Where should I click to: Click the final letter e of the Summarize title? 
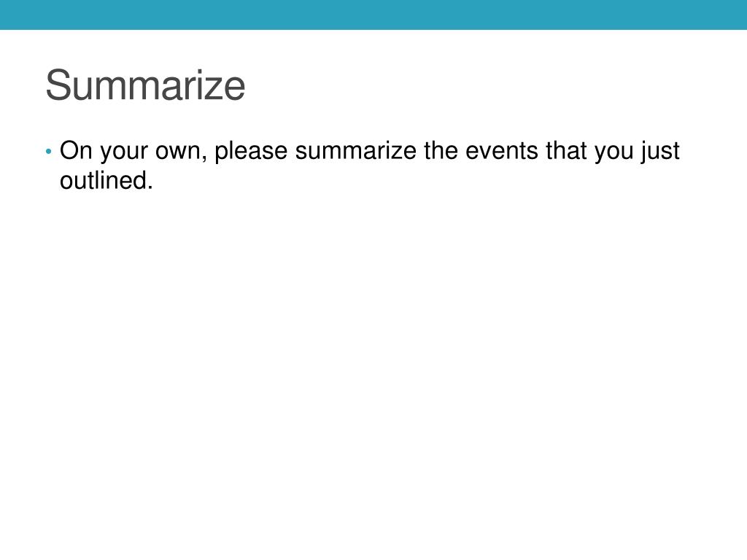click(235, 89)
